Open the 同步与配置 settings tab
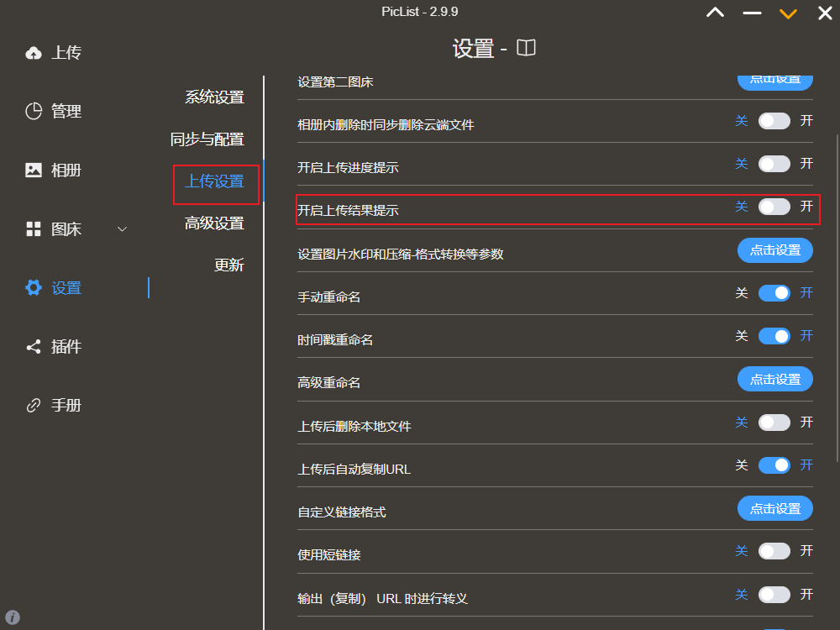840x630 pixels. [x=207, y=139]
